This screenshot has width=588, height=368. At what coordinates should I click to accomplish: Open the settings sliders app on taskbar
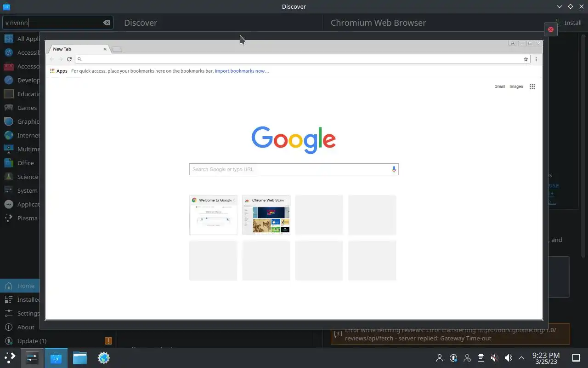(x=32, y=358)
